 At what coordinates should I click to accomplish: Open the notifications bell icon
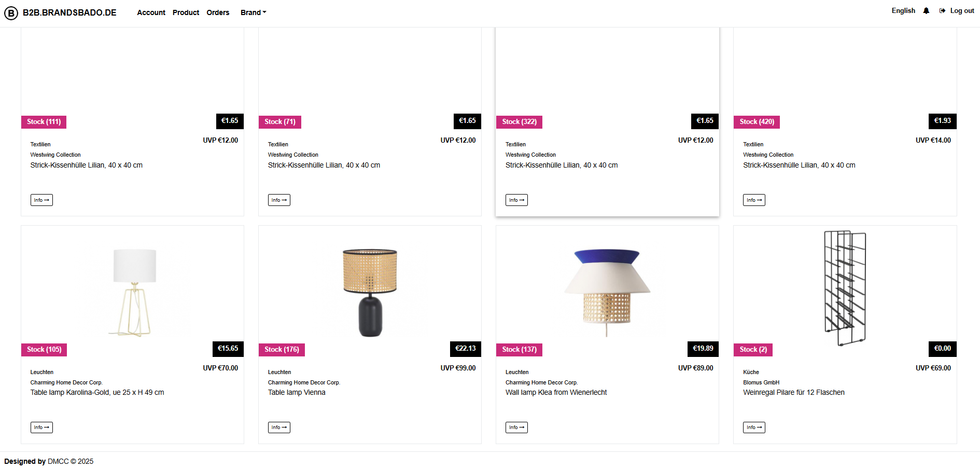point(926,10)
